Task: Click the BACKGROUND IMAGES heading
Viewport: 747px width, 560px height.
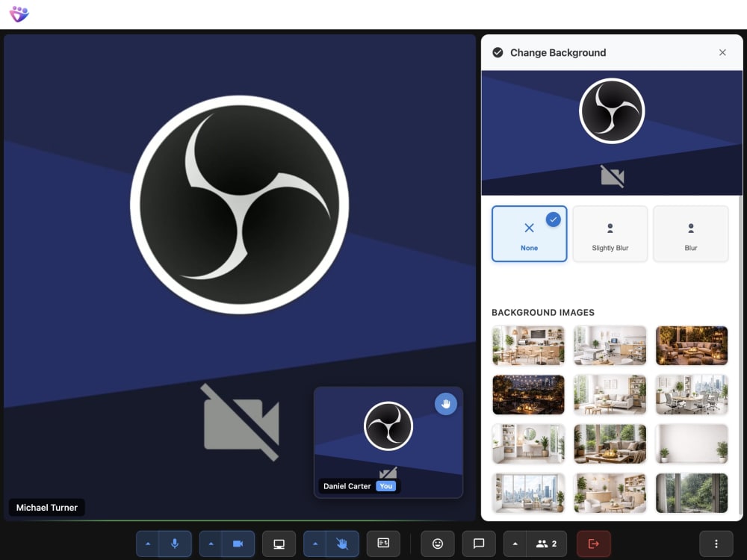Action: (x=542, y=312)
